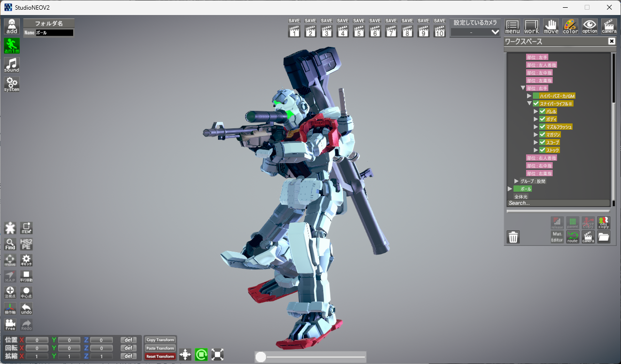Uncheck マズルフラッシュ visibility checkbox
The height and width of the screenshot is (364, 621).
pos(543,127)
